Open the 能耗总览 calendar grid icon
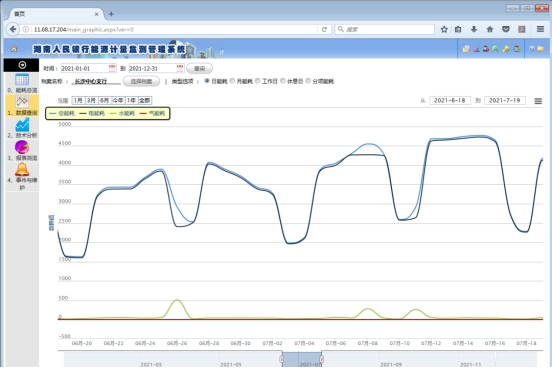The image size is (552, 368). click(x=22, y=80)
